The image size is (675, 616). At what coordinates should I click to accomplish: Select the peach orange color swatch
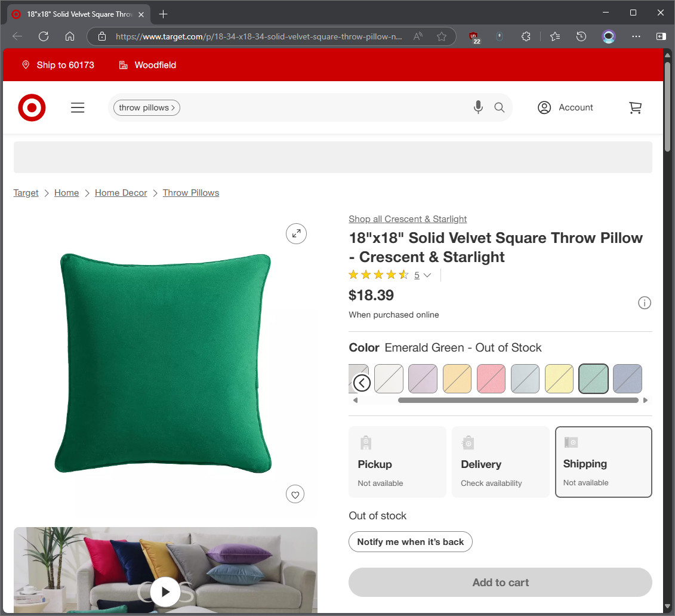457,379
